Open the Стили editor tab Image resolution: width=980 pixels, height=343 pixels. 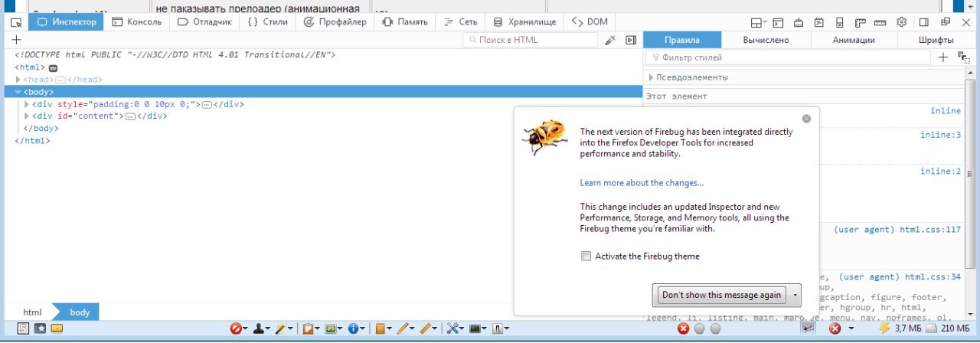[268, 22]
